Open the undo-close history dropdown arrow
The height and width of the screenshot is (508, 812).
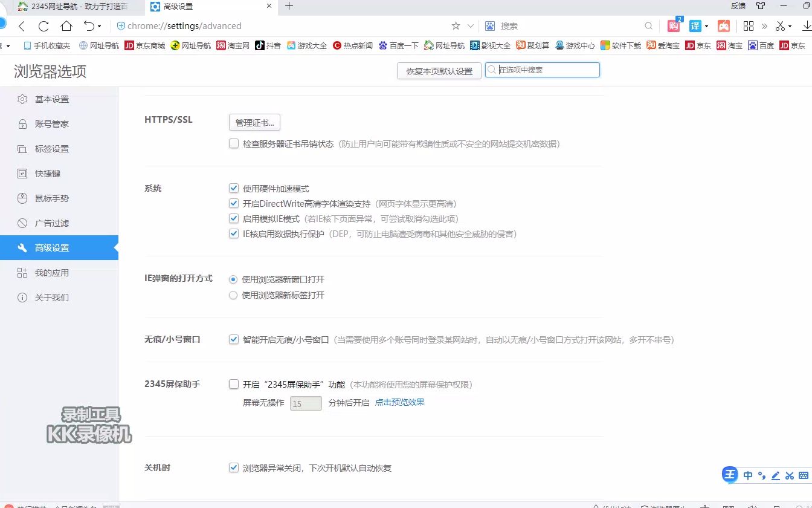point(100,27)
